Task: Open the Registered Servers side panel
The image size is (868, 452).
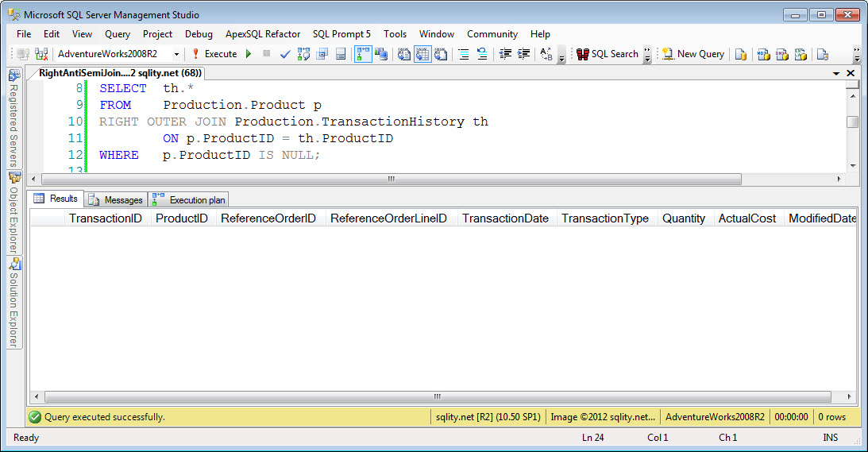Action: pyautogui.click(x=14, y=118)
